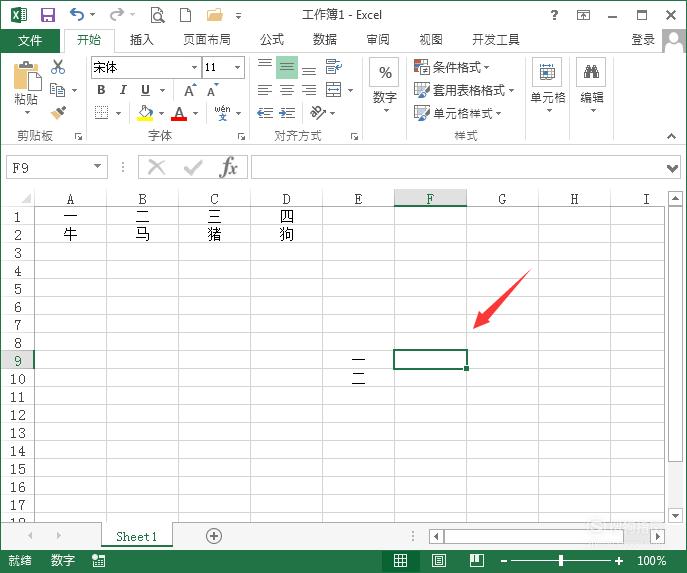Viewport: 687px width, 573px height.
Task: Apply yellow fill color bucket
Action: [x=145, y=113]
